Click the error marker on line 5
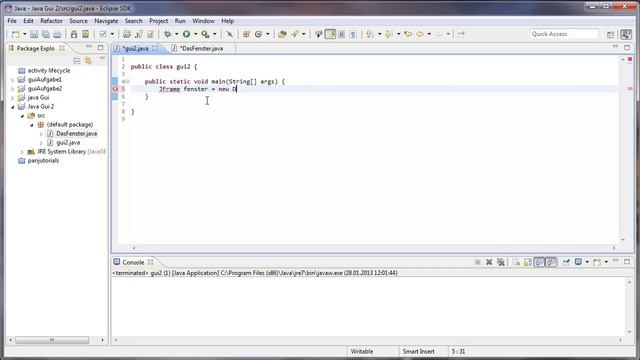Image resolution: width=640 pixels, height=360 pixels. pos(115,89)
